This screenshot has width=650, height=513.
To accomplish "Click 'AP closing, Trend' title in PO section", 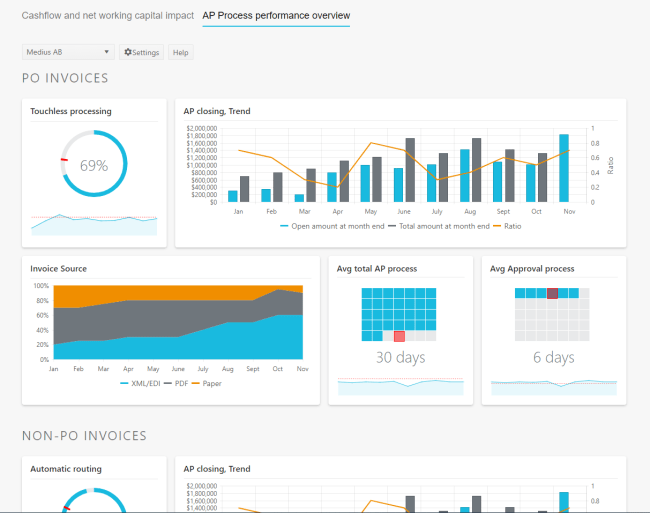I will (x=217, y=111).
